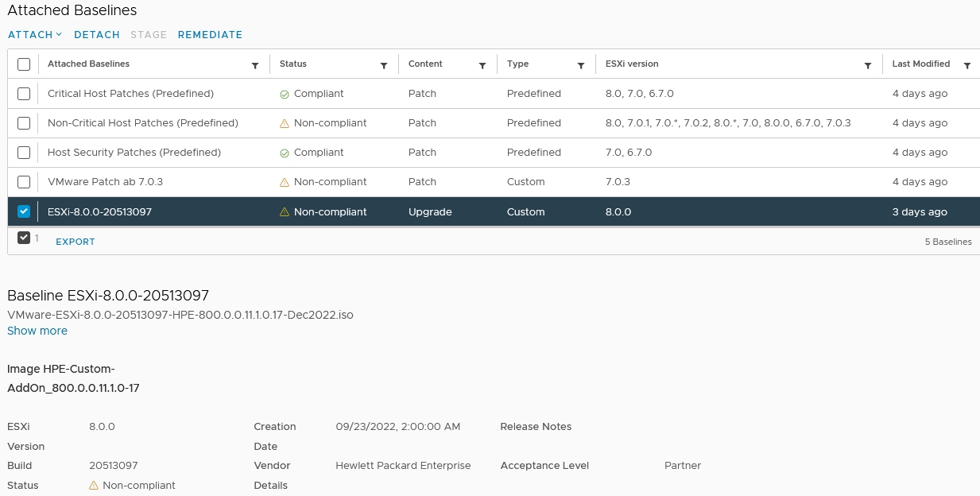The height and width of the screenshot is (496, 980).
Task: Click the ESXi version column filter icon
Action: pos(868,65)
